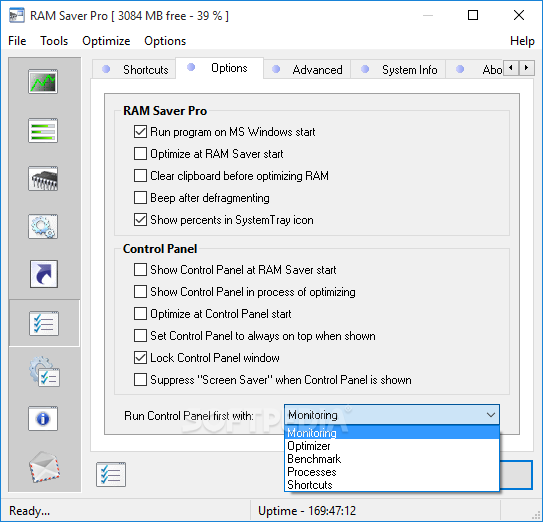Viewport: 543px width, 522px height.
Task: Click the Ready... status bar text
Action: pyautogui.click(x=29, y=511)
